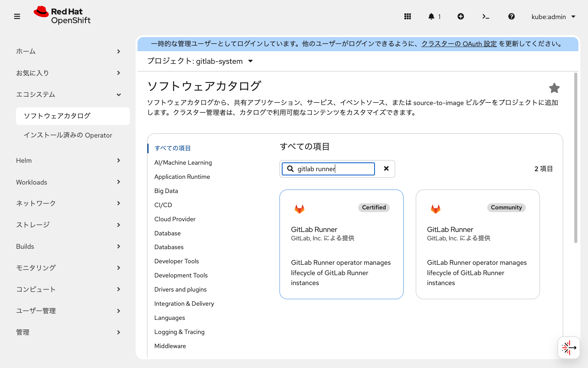This screenshot has height=368, width=588.
Task: Open the application launcher grid icon
Action: click(x=407, y=16)
